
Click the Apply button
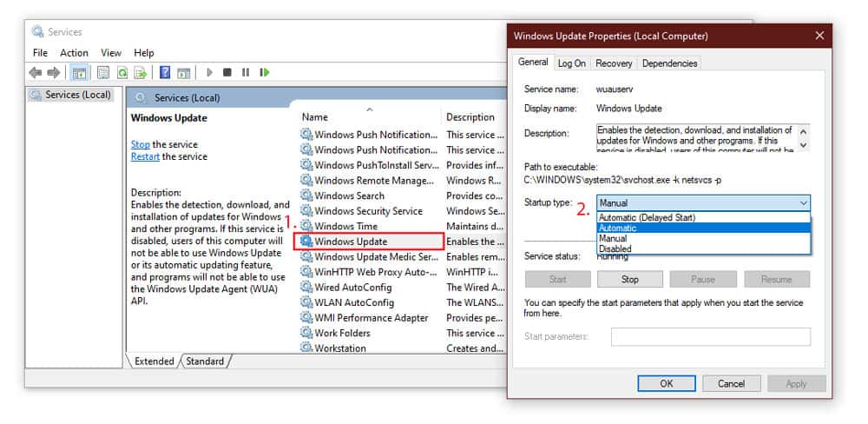[x=796, y=383]
